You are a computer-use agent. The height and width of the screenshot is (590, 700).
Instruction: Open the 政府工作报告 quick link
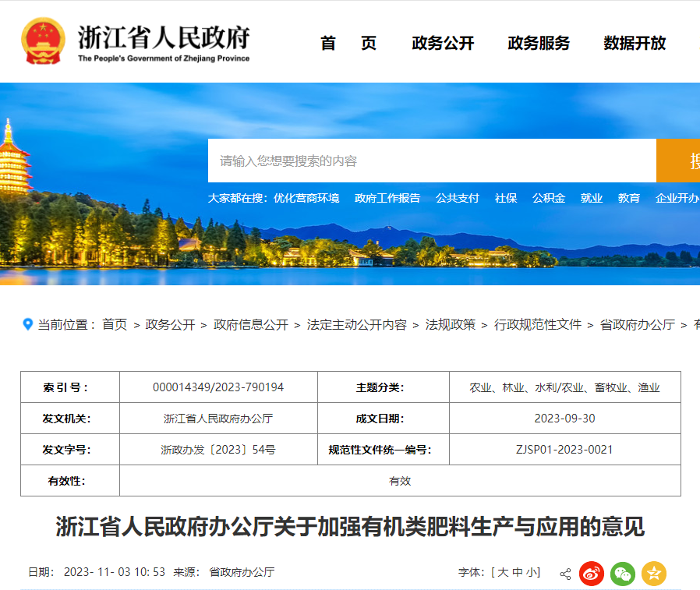pos(387,198)
